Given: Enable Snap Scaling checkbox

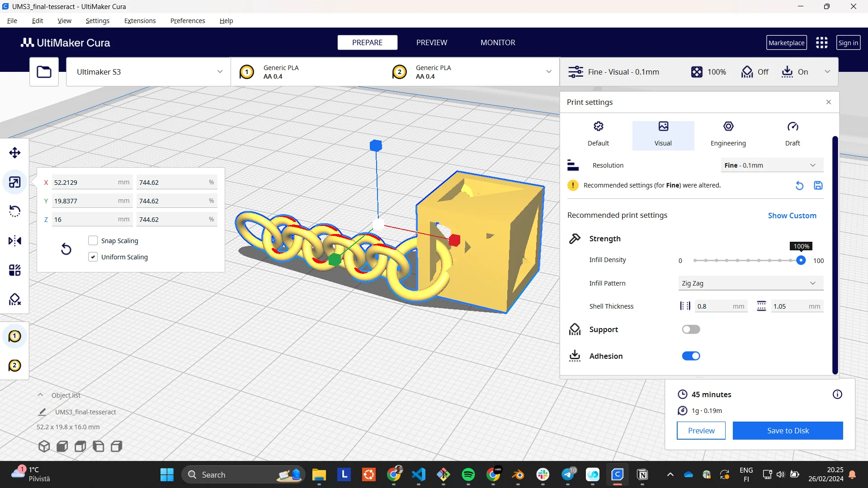Looking at the screenshot, I should point(93,241).
